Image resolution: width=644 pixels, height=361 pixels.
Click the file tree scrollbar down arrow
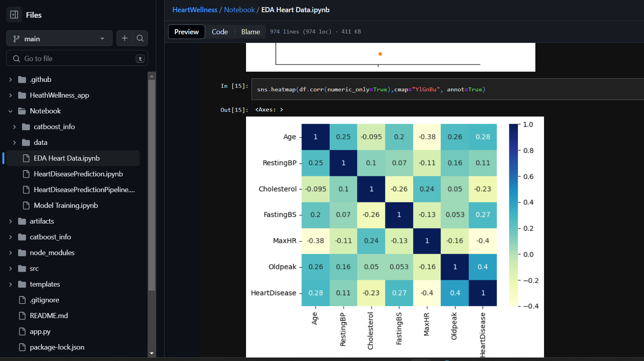point(152,354)
